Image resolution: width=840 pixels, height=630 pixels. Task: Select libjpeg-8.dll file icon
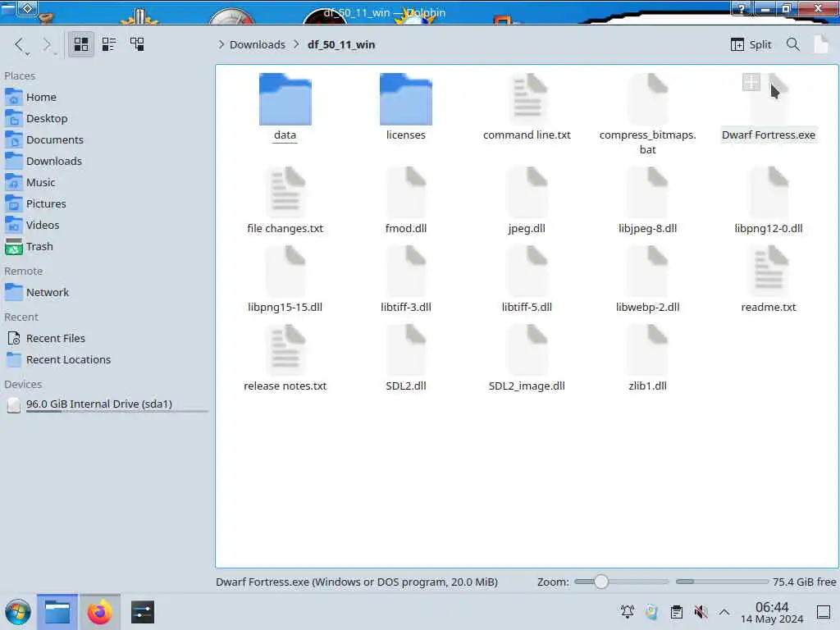(x=648, y=193)
